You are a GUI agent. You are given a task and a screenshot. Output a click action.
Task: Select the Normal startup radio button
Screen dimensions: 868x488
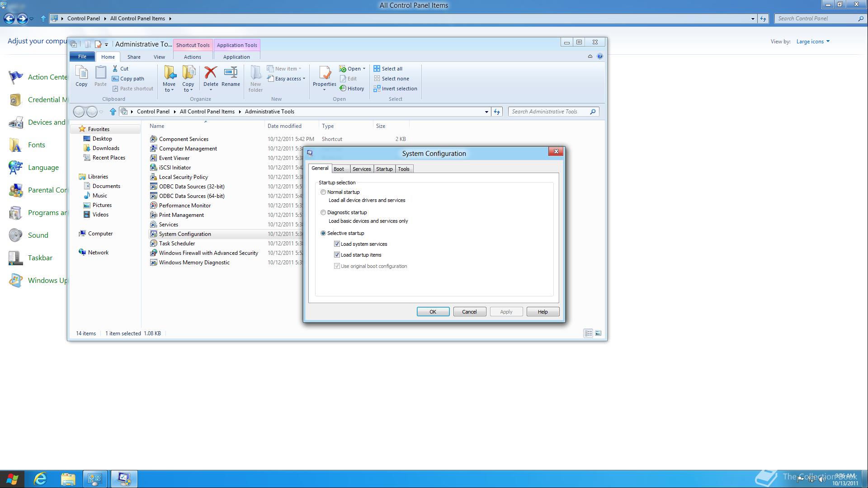click(x=323, y=192)
